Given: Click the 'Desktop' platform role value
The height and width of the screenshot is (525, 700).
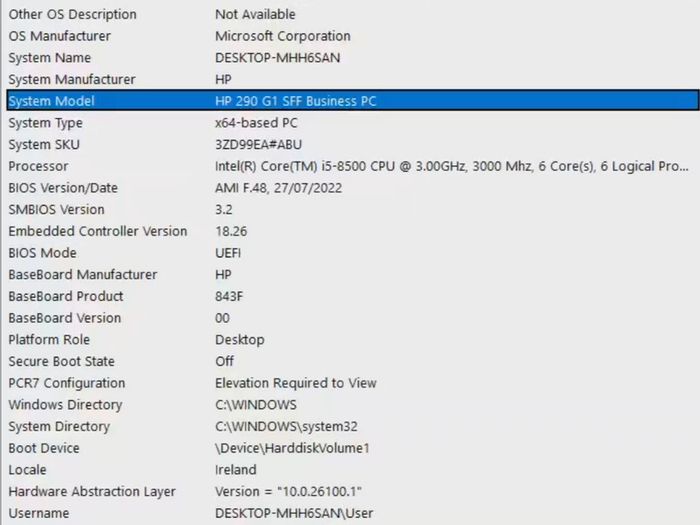Looking at the screenshot, I should coord(240,340).
